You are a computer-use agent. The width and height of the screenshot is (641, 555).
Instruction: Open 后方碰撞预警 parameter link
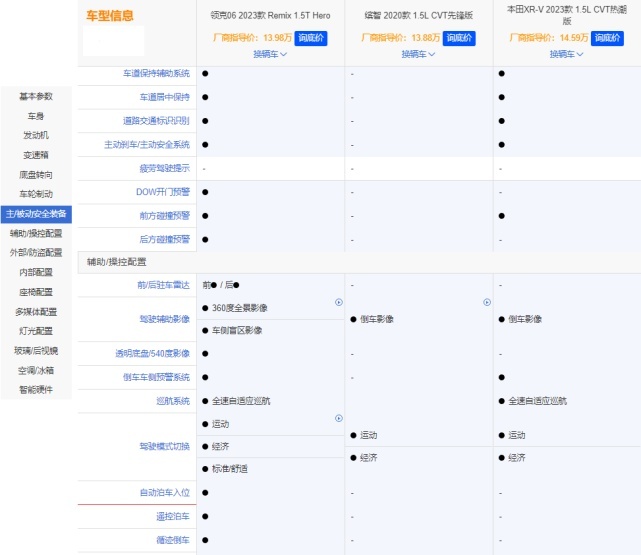(x=165, y=239)
